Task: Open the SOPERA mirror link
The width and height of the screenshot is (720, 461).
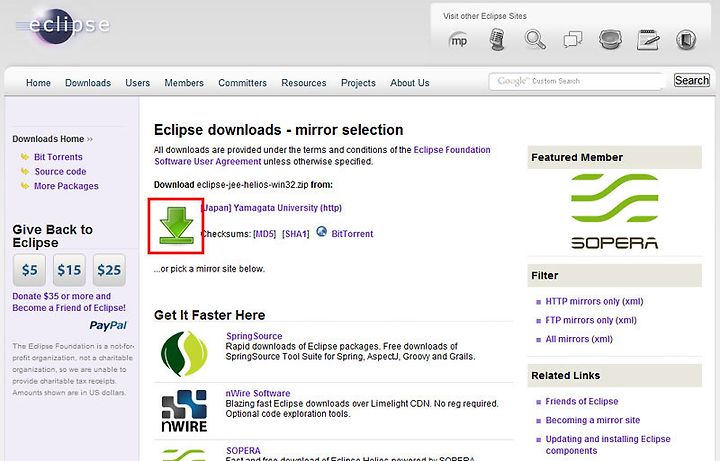Action: pos(243,450)
